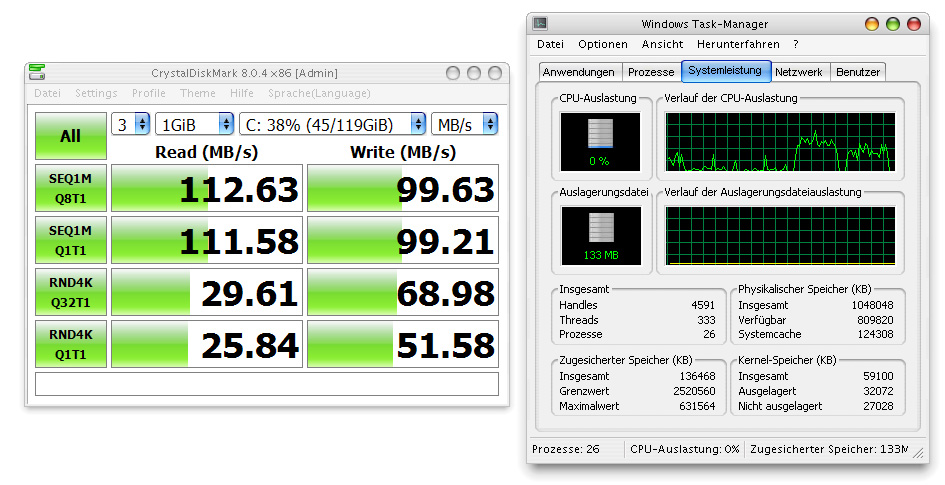
Task: Click the CrystalDiskMark app icon in title bar
Action: click(x=37, y=72)
